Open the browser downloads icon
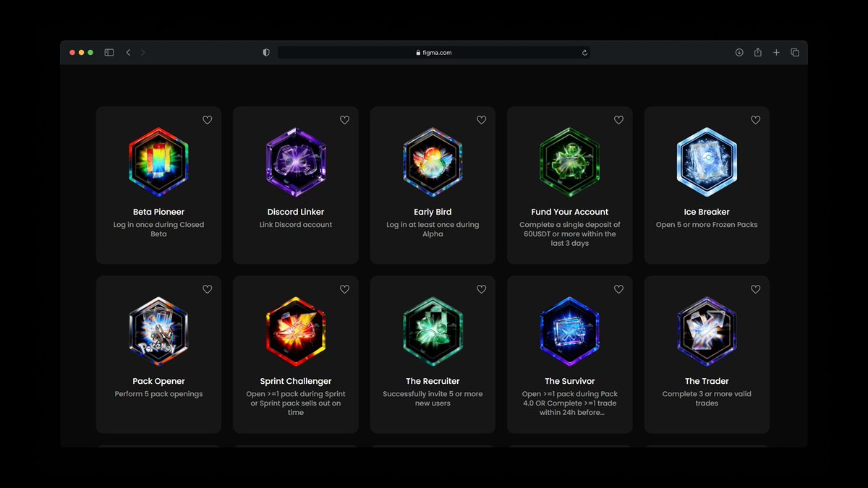 (x=739, y=53)
